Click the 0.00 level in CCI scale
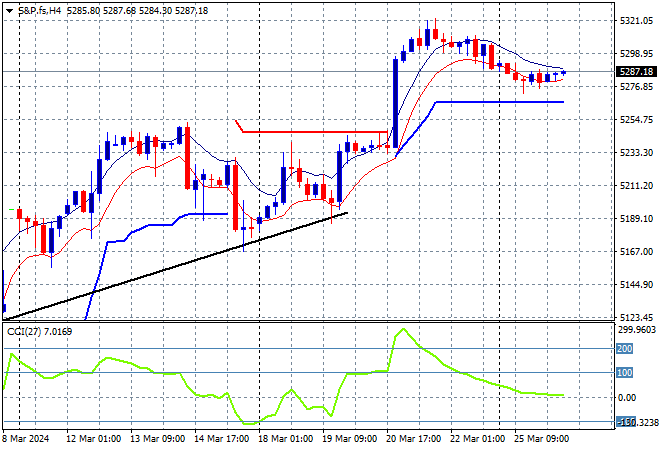The height and width of the screenshot is (450, 660). click(x=630, y=398)
